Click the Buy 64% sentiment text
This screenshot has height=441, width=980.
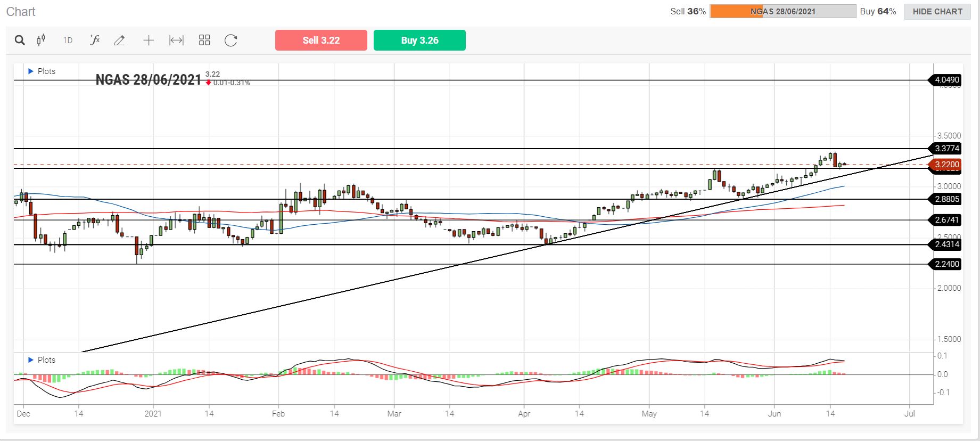point(878,11)
